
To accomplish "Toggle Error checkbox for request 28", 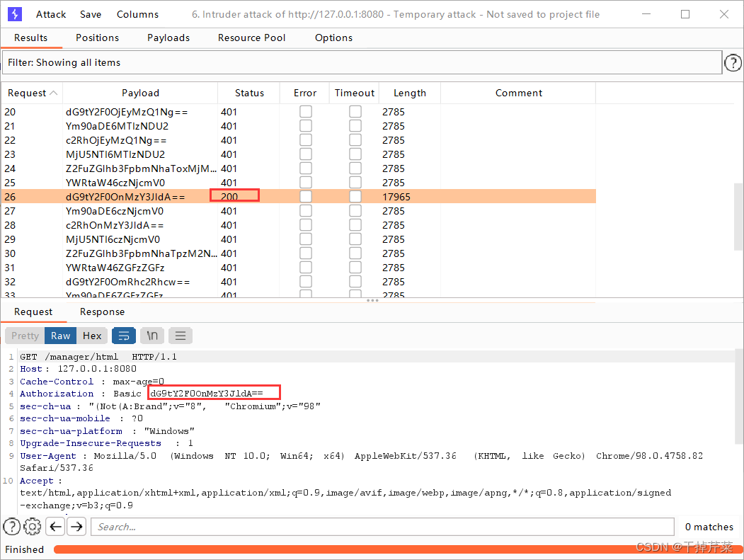I will (306, 225).
